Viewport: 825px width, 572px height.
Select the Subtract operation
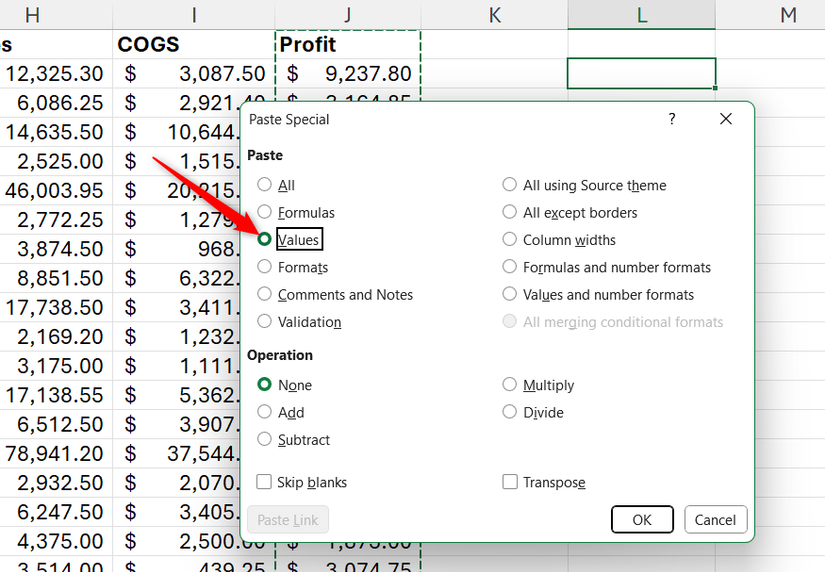[x=265, y=440]
